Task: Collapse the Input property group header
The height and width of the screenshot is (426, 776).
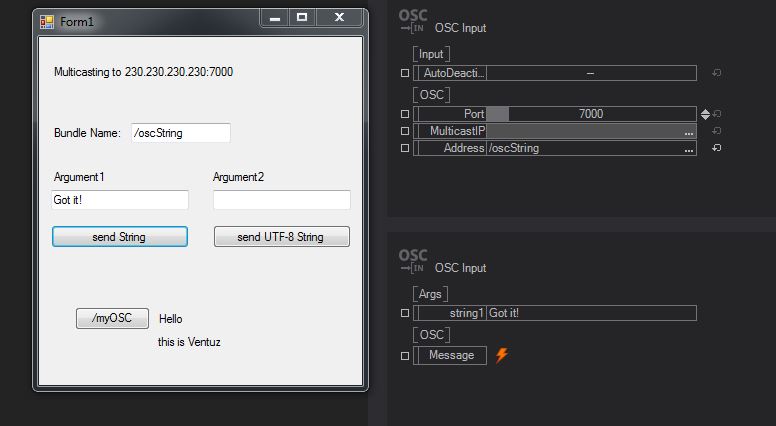Action: point(431,54)
